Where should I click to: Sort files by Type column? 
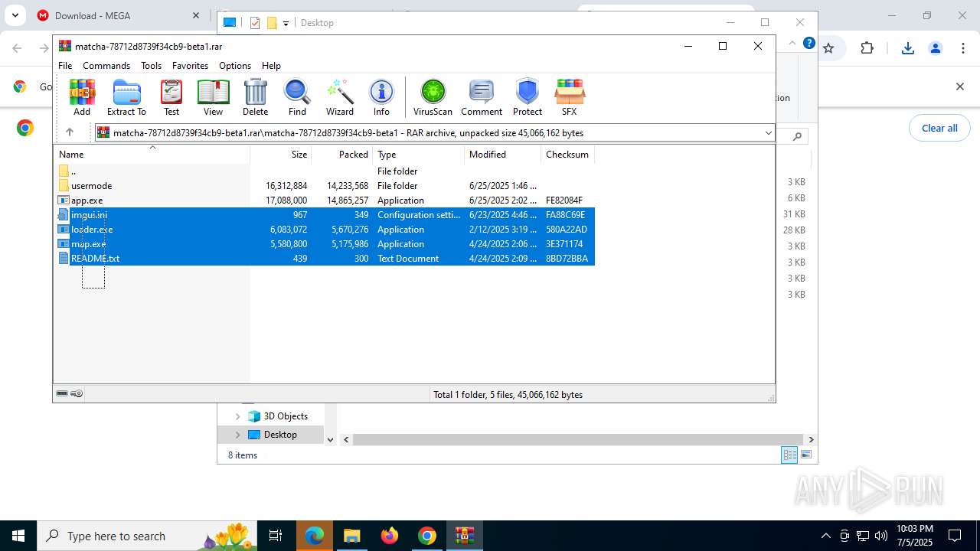(x=419, y=155)
